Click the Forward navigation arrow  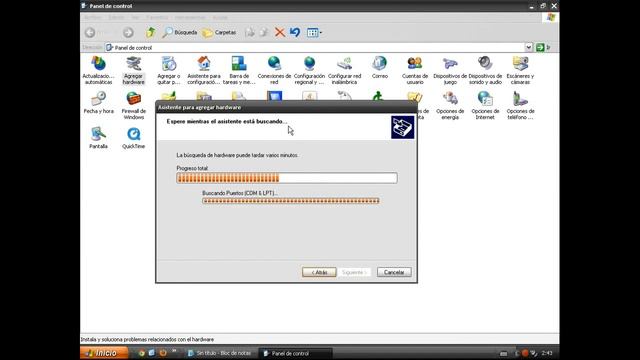click(x=128, y=32)
